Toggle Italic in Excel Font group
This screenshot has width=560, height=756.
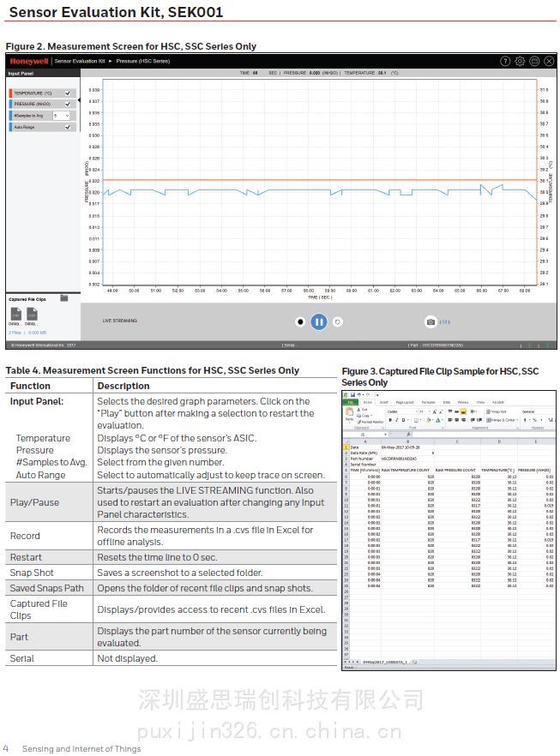coord(396,420)
